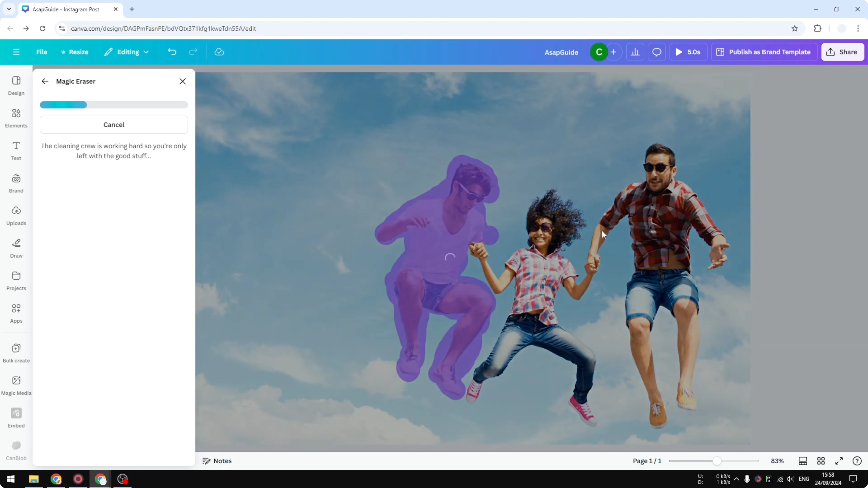Image resolution: width=868 pixels, height=488 pixels.
Task: Add collaborator with plus icon
Action: pos(614,52)
